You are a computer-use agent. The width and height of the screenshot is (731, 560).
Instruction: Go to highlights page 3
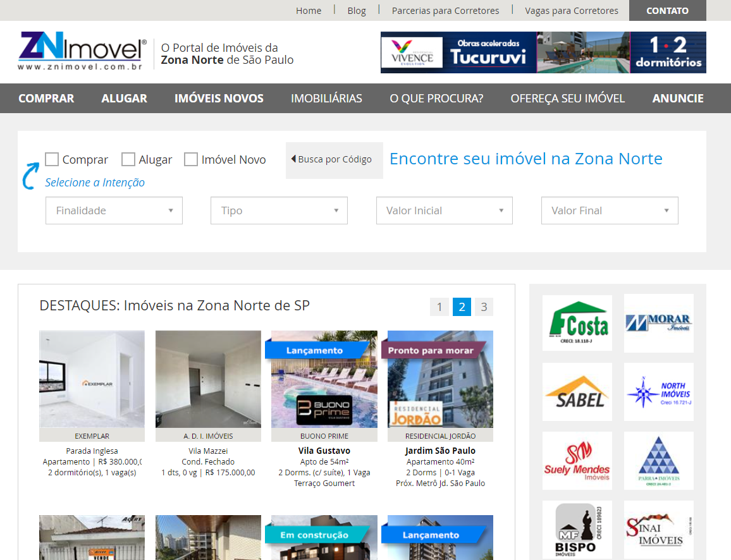point(484,307)
